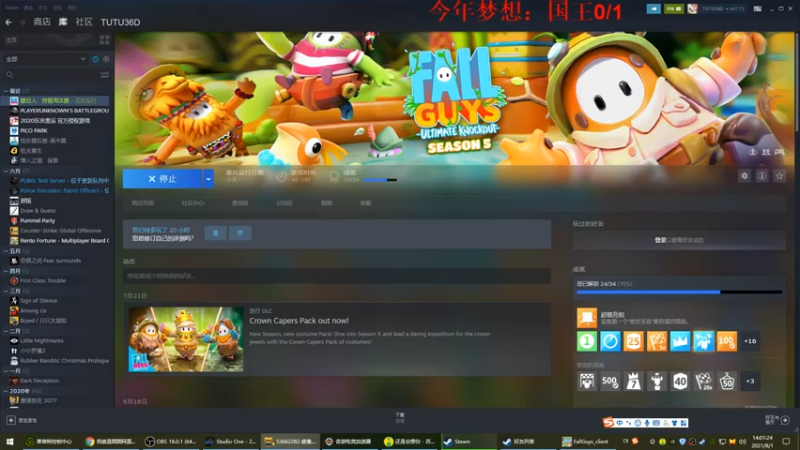View the orange 25 achievement badge
800x450 pixels.
tap(633, 341)
